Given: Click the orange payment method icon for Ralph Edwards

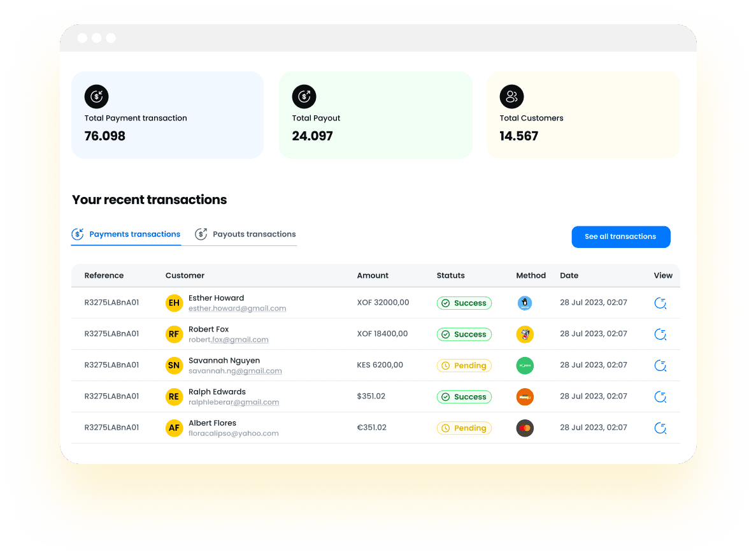Looking at the screenshot, I should click(524, 397).
